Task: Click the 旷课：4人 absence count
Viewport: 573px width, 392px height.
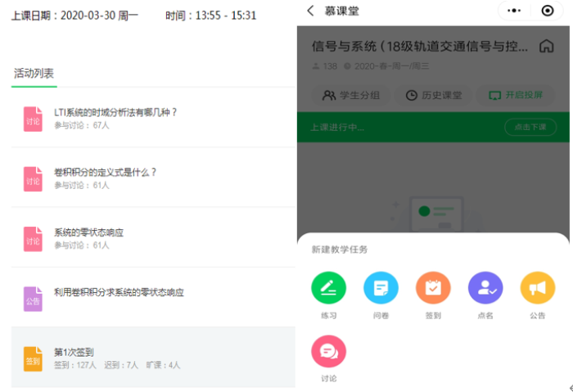Action: pyautogui.click(x=163, y=365)
